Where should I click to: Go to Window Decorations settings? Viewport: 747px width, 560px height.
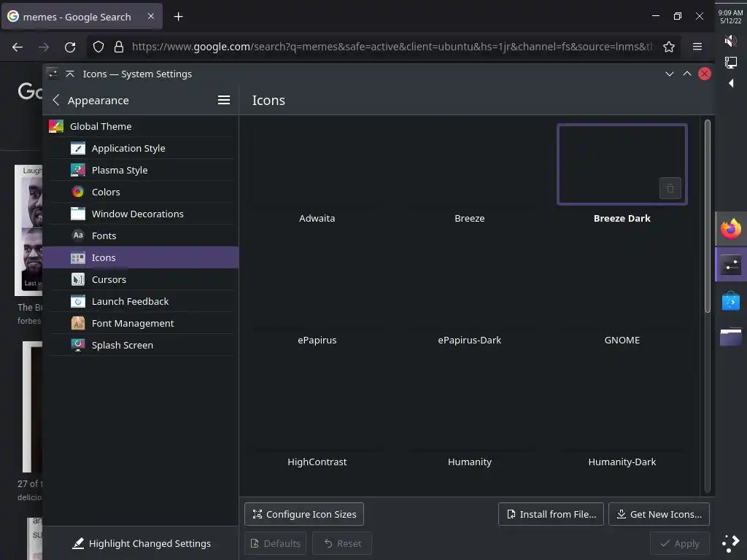click(x=141, y=214)
